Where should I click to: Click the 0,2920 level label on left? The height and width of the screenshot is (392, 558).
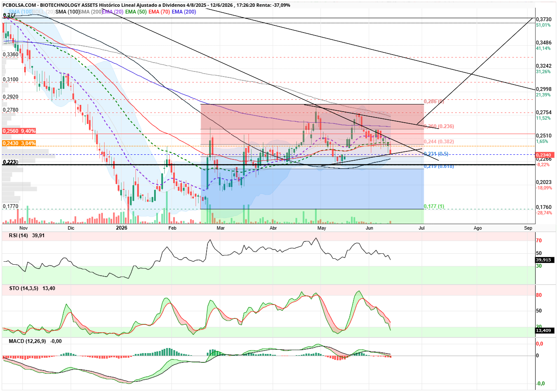tap(11, 97)
